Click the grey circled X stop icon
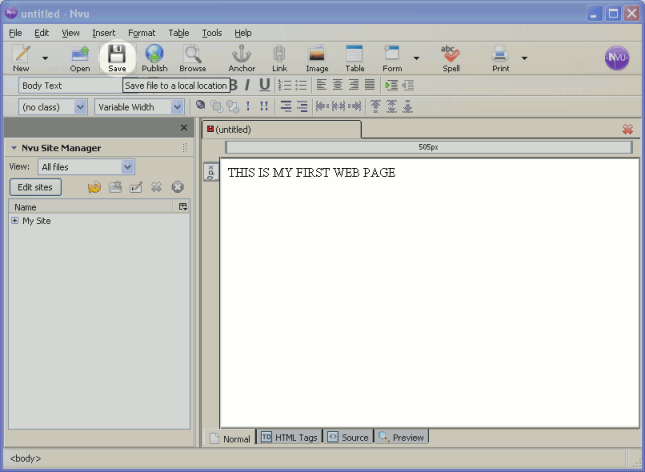 [x=177, y=187]
